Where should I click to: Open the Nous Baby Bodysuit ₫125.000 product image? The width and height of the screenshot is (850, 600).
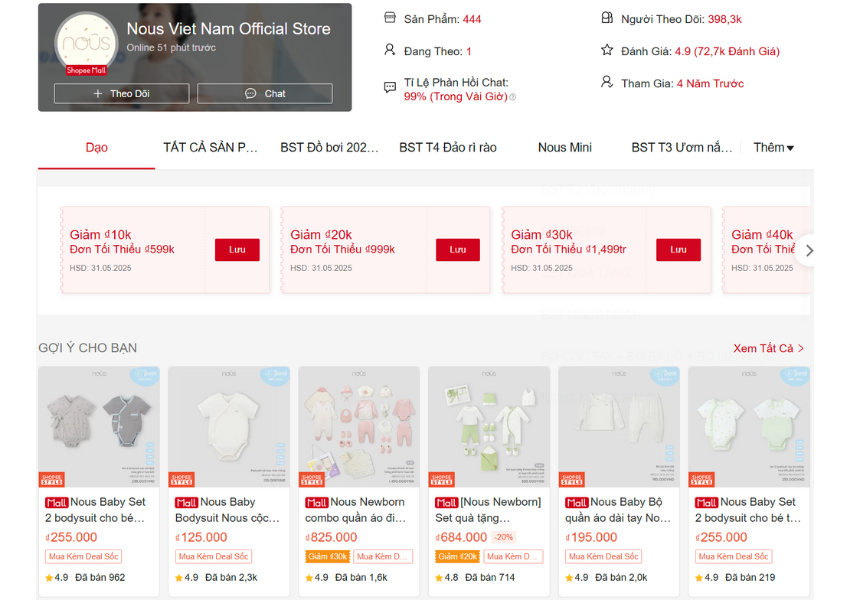228,427
